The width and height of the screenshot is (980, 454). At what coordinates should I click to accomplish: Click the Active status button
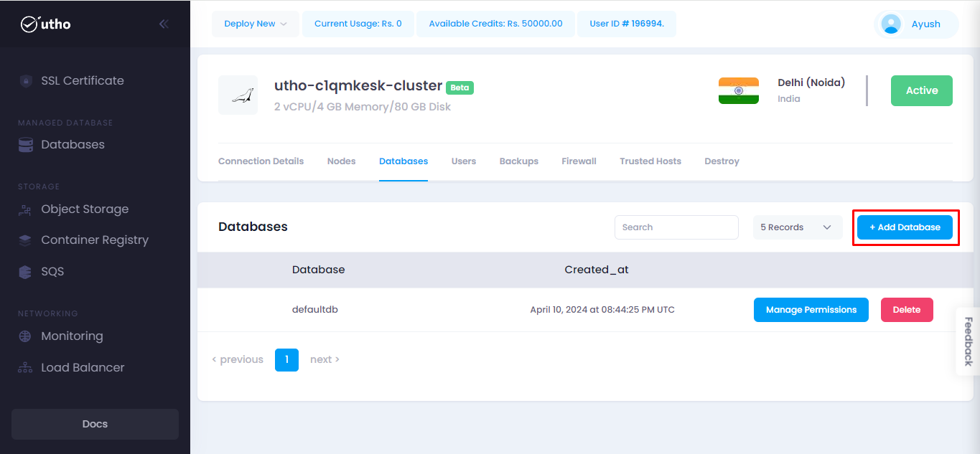coord(922,90)
